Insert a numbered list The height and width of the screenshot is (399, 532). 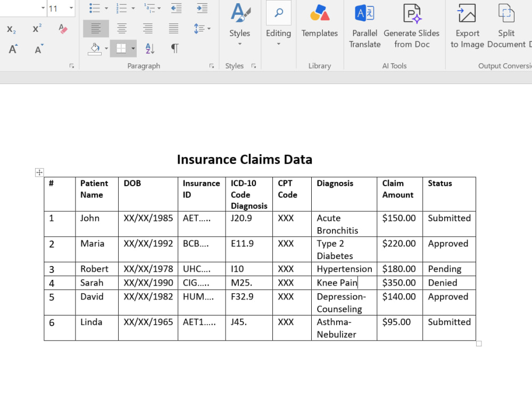pyautogui.click(x=121, y=8)
